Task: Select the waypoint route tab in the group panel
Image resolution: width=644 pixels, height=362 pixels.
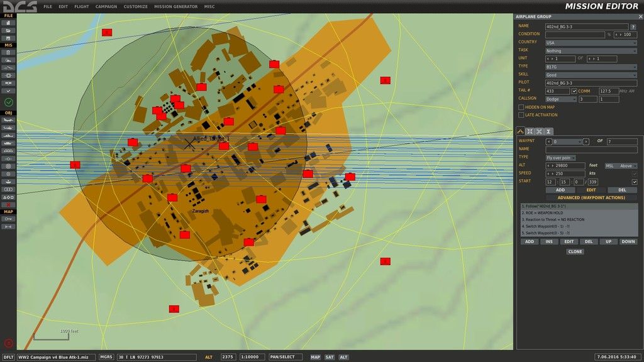Action: click(520, 131)
